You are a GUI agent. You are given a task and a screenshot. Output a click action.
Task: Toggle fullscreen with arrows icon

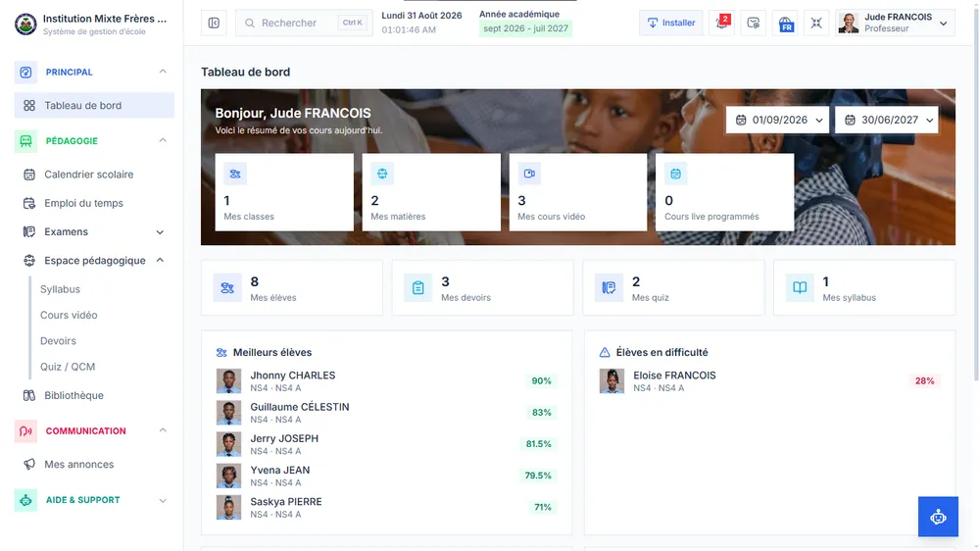click(816, 24)
